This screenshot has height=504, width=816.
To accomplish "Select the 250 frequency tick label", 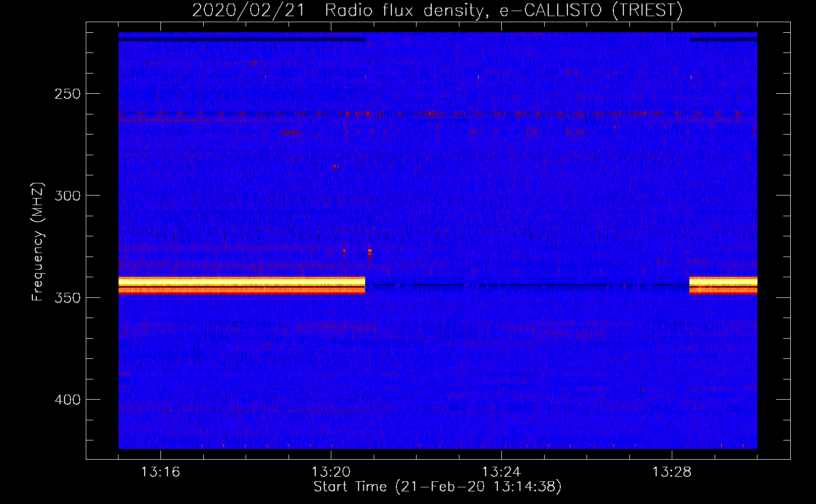I will pyautogui.click(x=68, y=94).
